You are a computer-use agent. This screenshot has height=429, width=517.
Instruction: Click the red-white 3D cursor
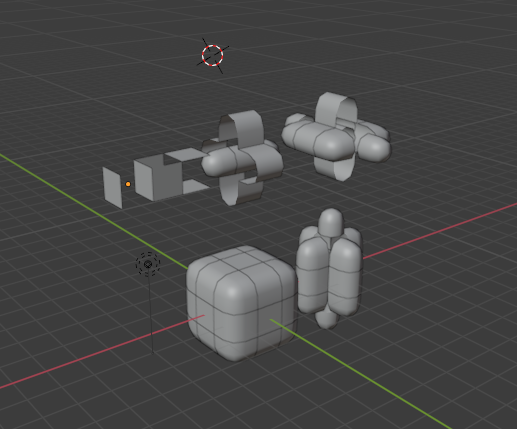[x=212, y=56]
